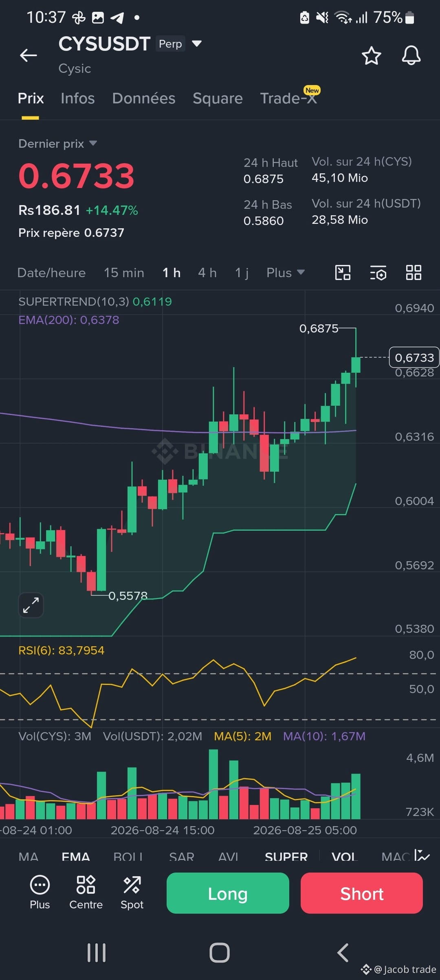Click the 2026-08-24 15:00 time axis label
Viewport: 440px width, 980px height.
(x=162, y=830)
